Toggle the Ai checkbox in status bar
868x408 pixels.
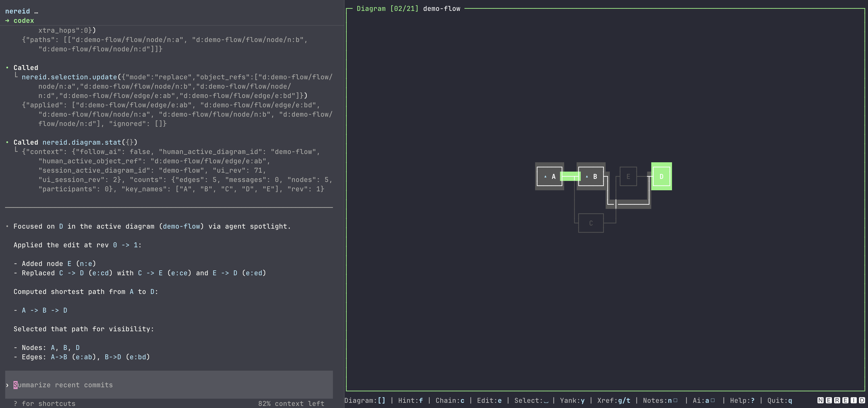pos(712,400)
